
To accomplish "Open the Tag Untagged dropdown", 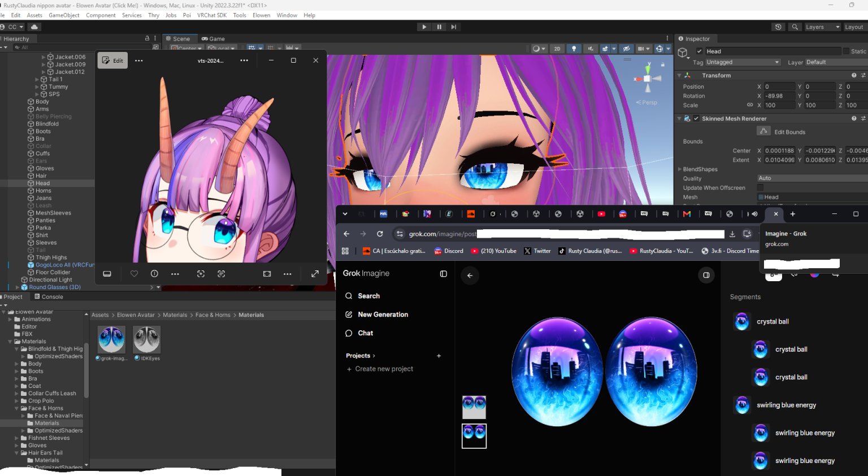I will (x=743, y=62).
